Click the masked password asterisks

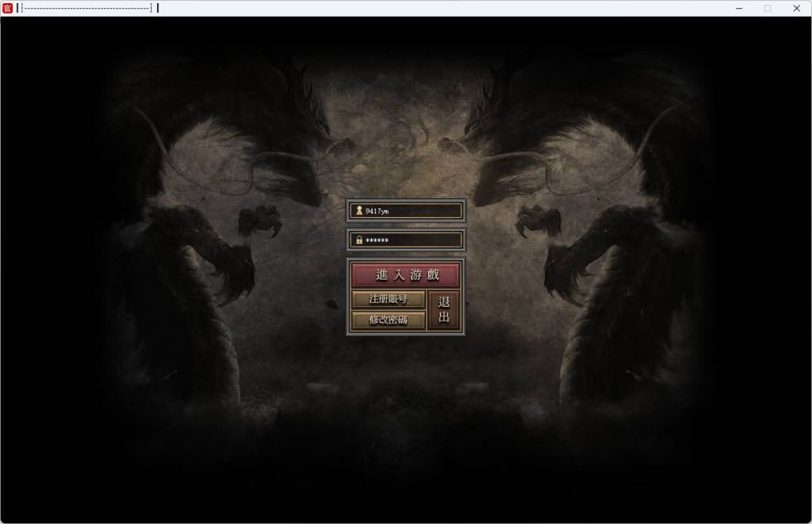[377, 240]
